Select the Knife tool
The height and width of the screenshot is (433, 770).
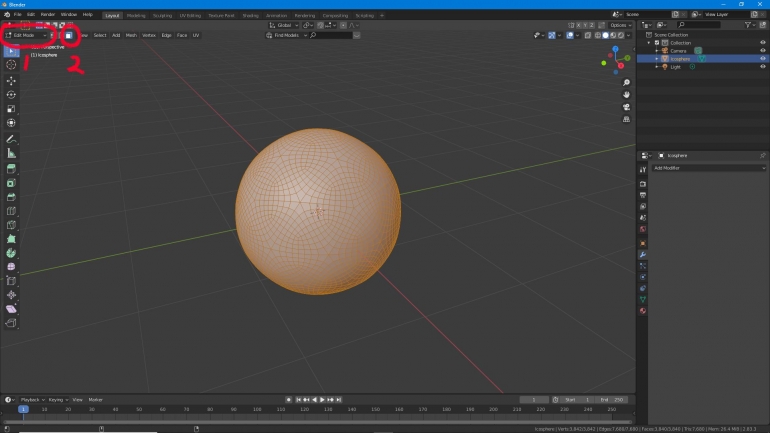click(11, 225)
